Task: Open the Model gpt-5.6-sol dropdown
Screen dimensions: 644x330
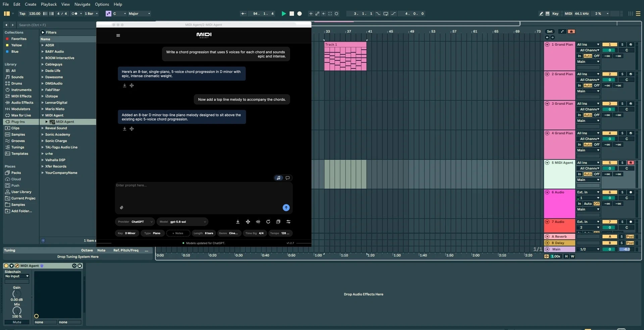Action: coord(183,222)
